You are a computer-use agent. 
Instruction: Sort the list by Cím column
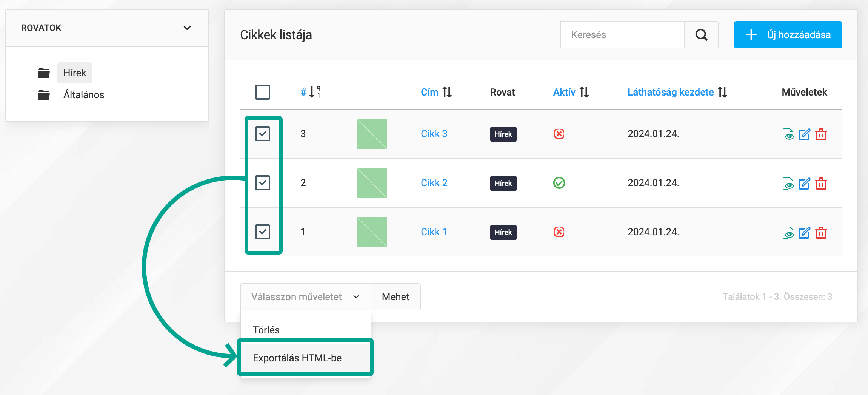tap(436, 92)
